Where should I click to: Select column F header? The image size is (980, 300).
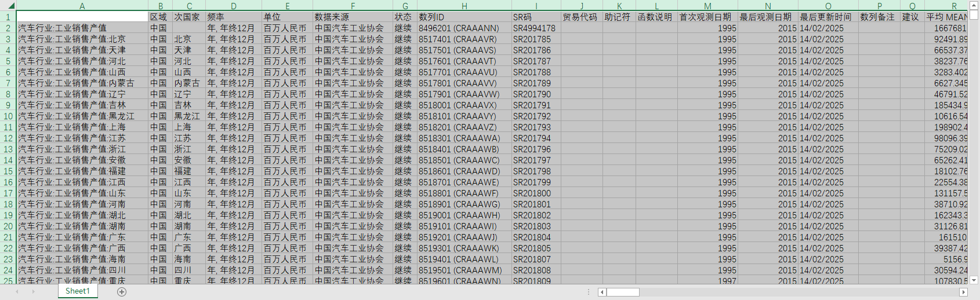tap(353, 6)
